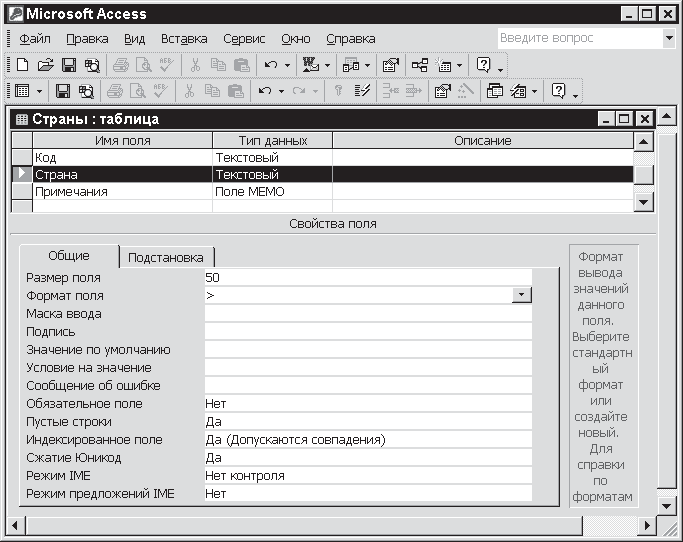Viewport: 683px width, 542px height.
Task: Expand the Введите вопрос box dropdown arrow
Action: [669, 38]
